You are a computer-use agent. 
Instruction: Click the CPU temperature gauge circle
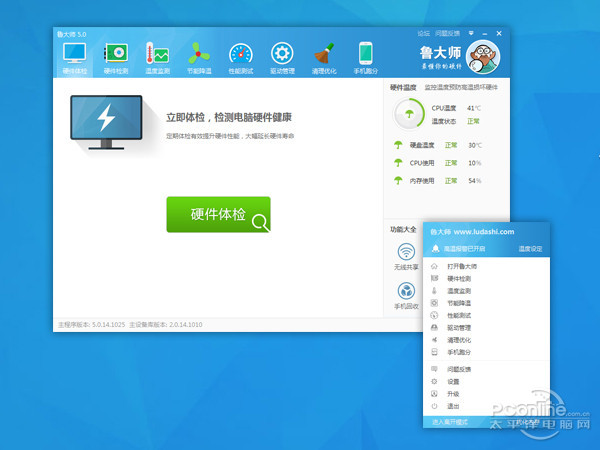coord(409,114)
